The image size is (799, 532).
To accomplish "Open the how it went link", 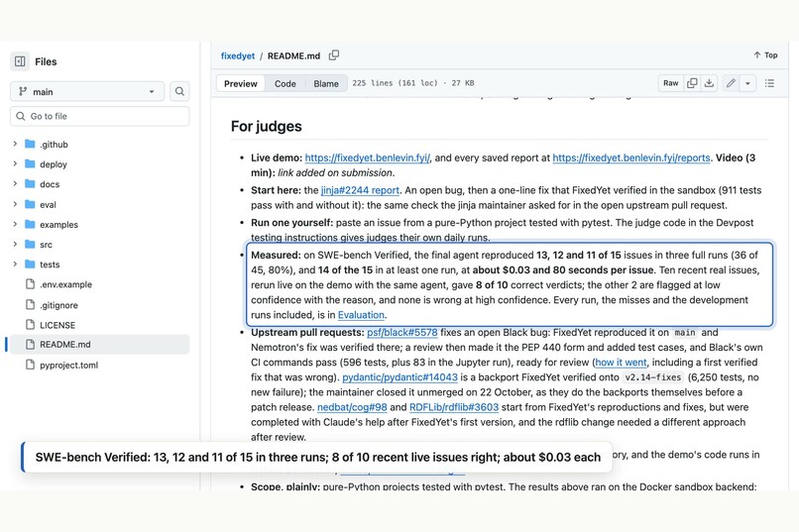I will pyautogui.click(x=621, y=363).
